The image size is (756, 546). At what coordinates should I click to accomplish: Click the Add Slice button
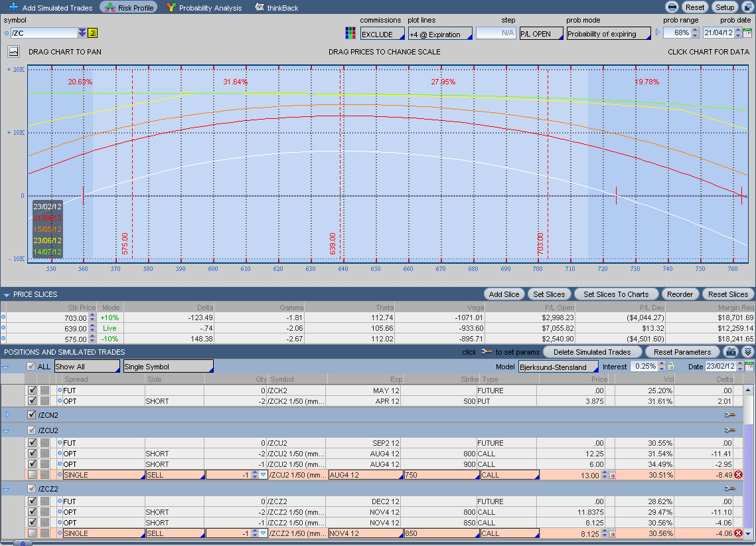(x=504, y=294)
